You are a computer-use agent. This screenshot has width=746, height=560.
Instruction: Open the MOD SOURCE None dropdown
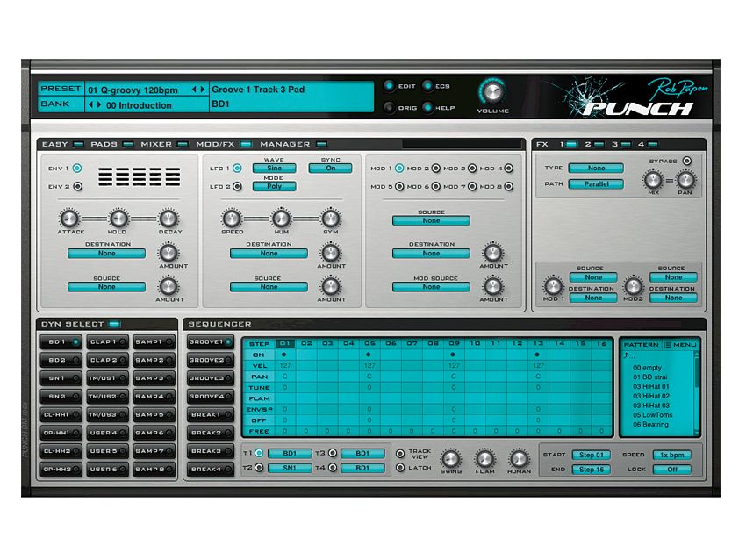point(431,287)
